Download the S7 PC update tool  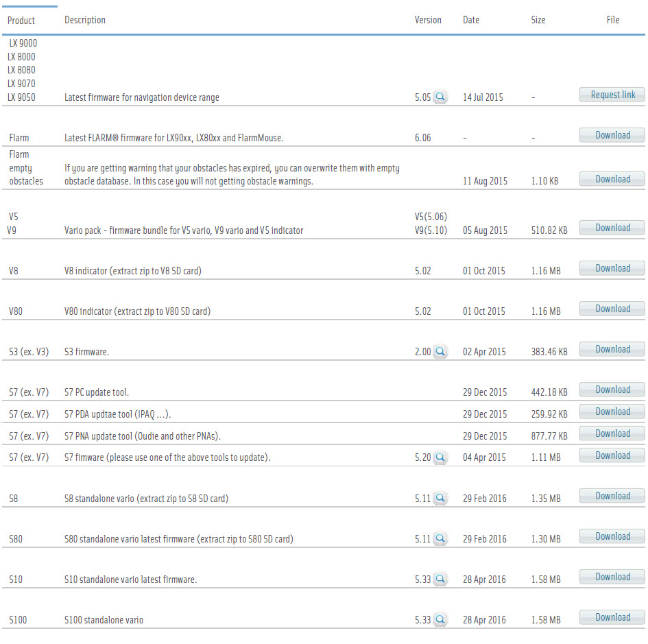point(612,390)
